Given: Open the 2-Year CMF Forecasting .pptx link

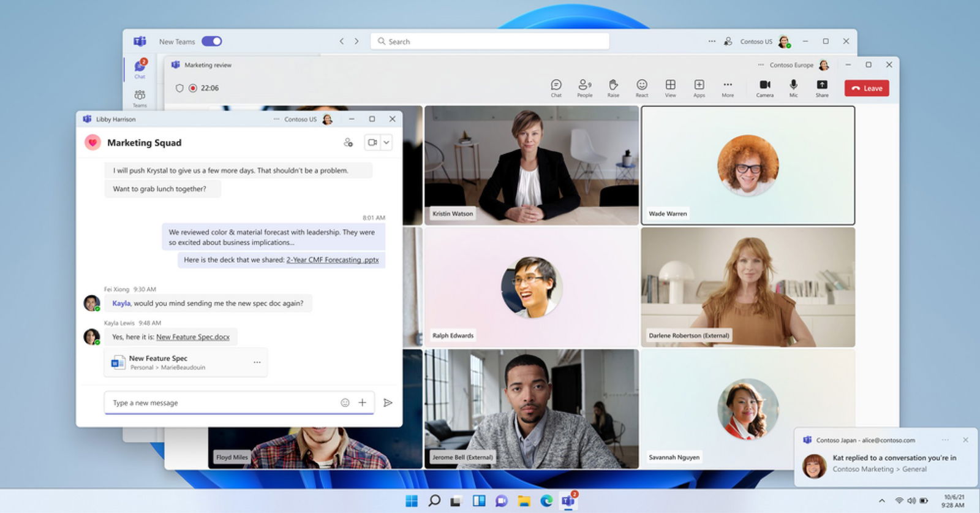Looking at the screenshot, I should coord(333,260).
